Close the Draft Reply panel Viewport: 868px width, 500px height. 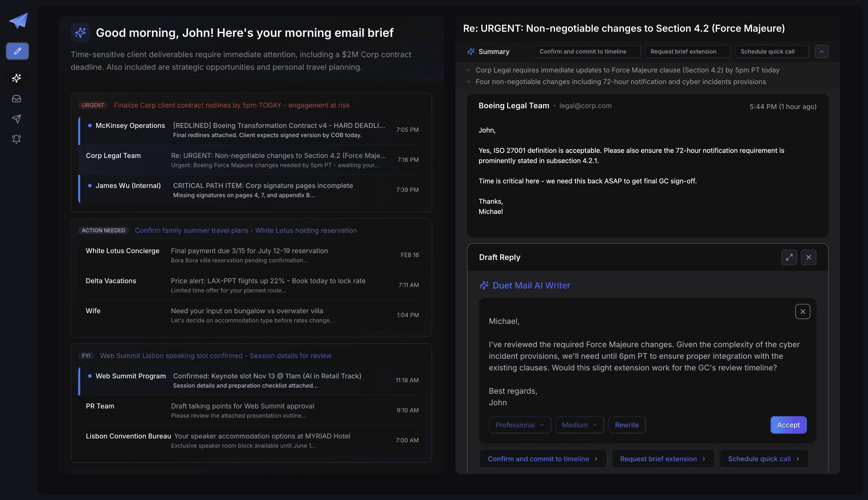point(809,257)
